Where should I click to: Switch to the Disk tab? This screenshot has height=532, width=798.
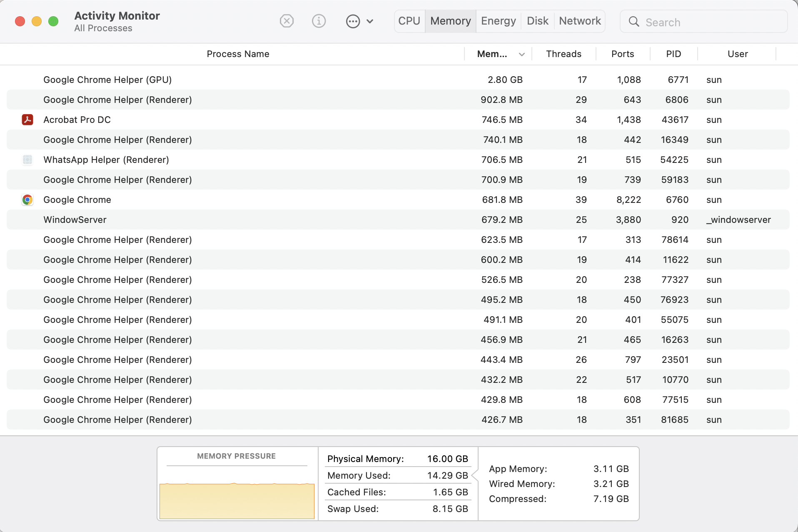537,21
